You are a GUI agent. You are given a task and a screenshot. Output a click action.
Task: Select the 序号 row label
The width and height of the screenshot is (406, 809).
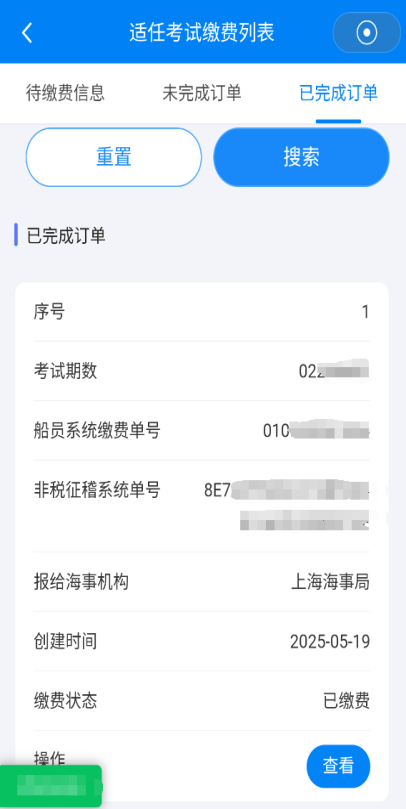click(50, 312)
